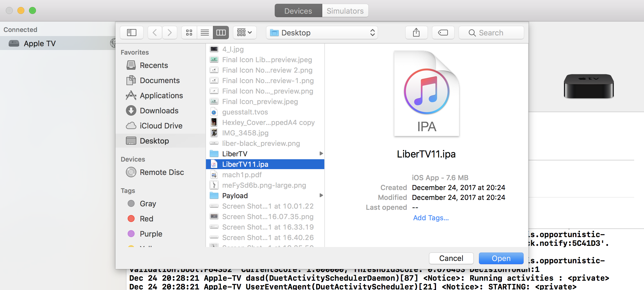Viewport: 644px width, 290px height.
Task: Switch to the Devices tab
Action: [298, 11]
